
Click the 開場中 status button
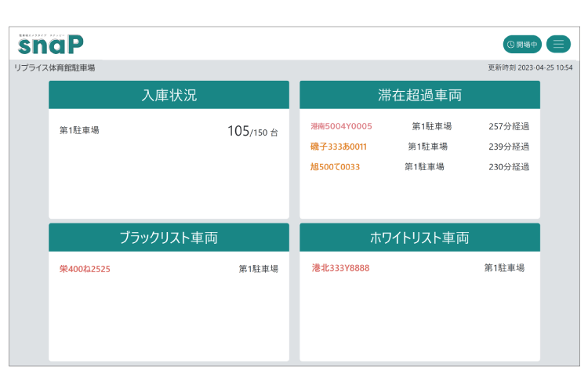pyautogui.click(x=522, y=44)
